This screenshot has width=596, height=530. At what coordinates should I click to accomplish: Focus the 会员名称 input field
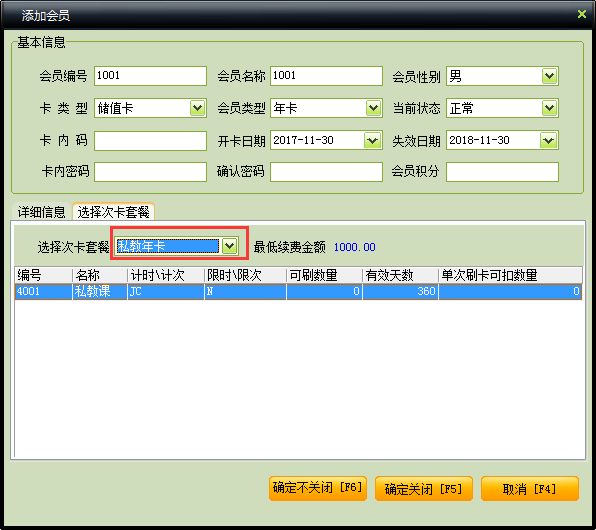326,76
